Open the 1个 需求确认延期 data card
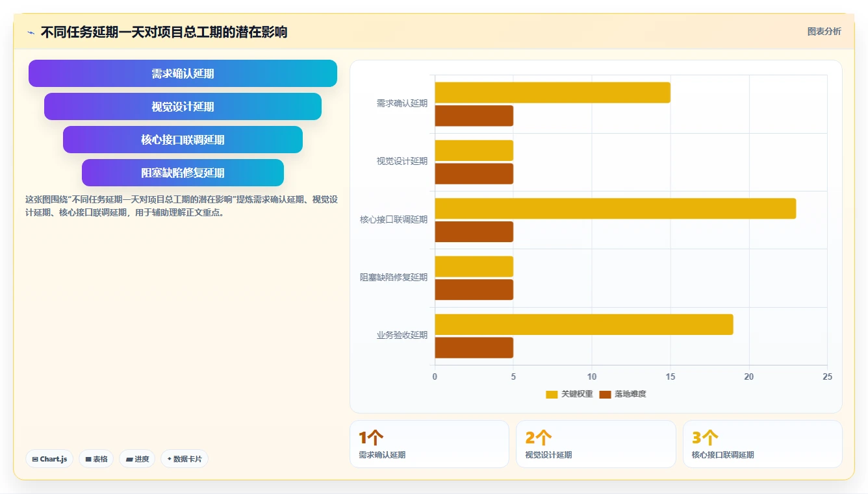This screenshot has height=494, width=868. [429, 444]
